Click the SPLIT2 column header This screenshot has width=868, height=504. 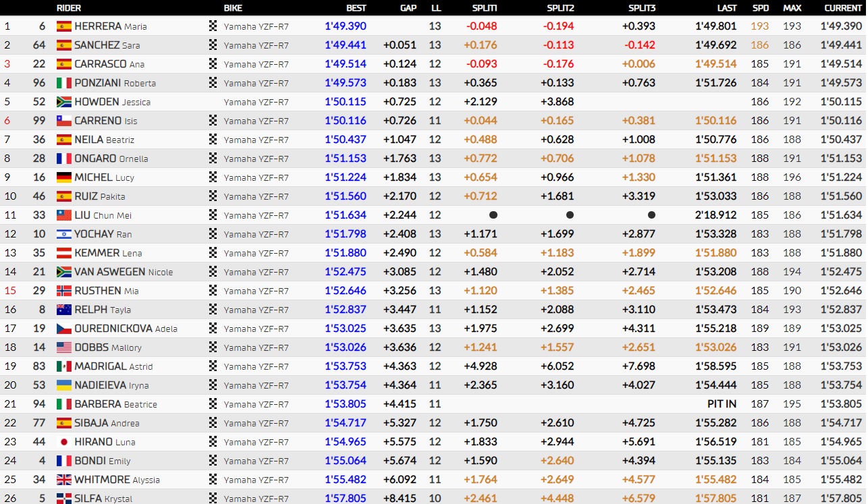(x=561, y=8)
